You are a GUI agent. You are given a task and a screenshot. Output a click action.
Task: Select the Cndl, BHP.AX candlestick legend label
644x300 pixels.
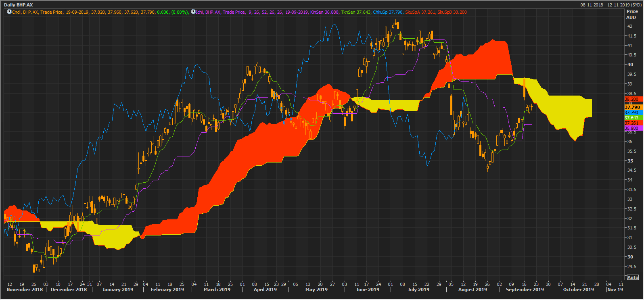tap(25, 12)
